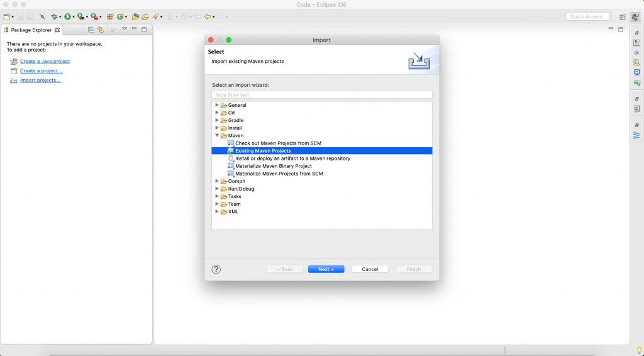Click the External Tools run icon with toolbox

(x=94, y=17)
